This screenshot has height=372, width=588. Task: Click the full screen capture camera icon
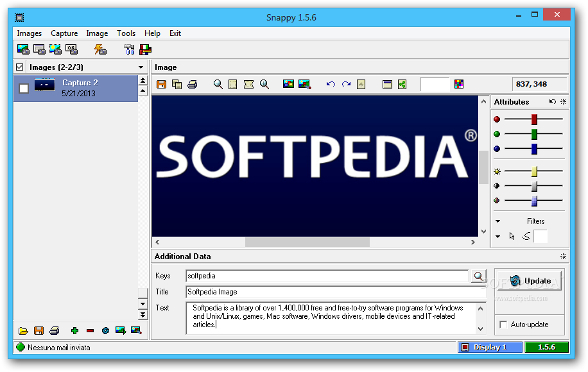click(23, 49)
